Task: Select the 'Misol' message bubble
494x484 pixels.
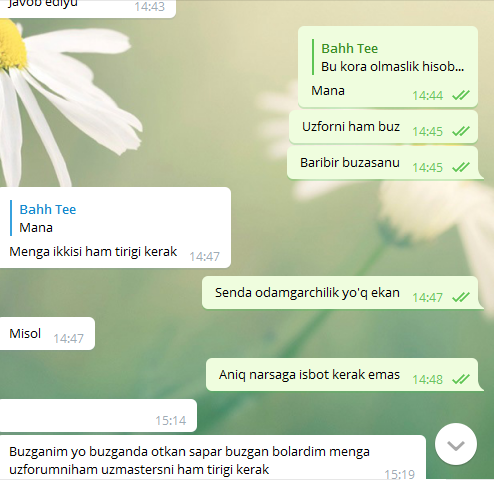Action: tap(47, 334)
